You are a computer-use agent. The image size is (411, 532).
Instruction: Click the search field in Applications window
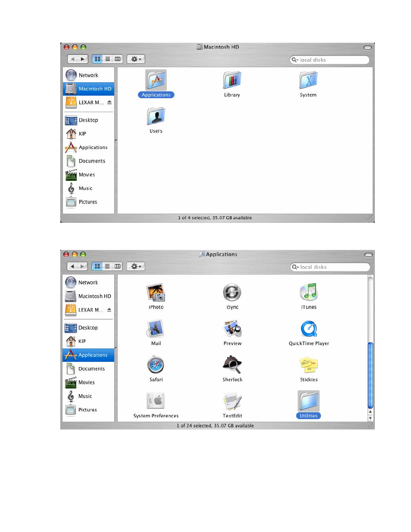330,267
